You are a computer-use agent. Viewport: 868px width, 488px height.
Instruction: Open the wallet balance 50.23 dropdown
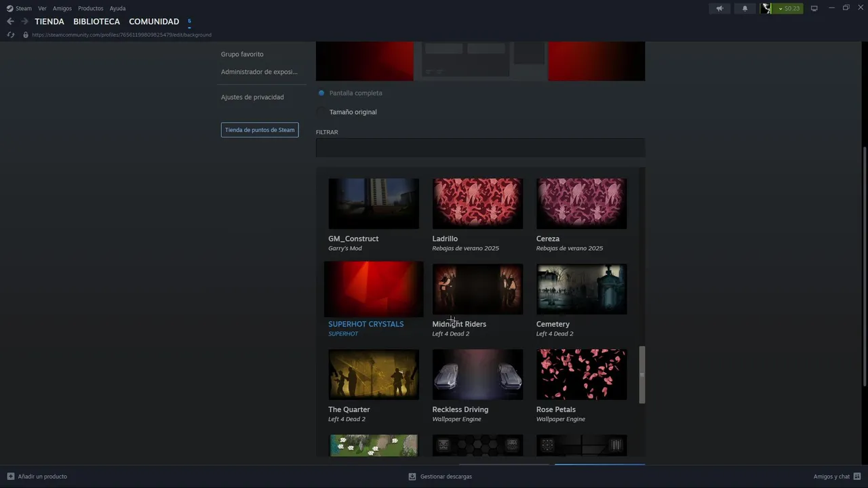[x=788, y=8]
